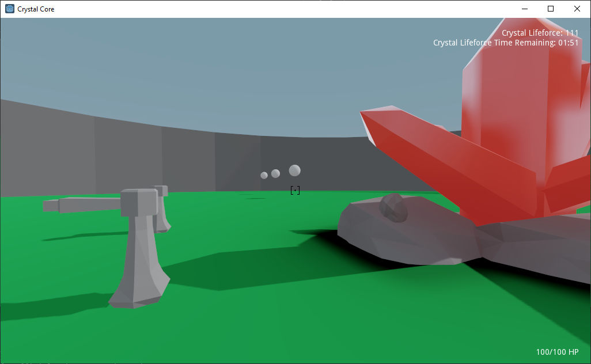The width and height of the screenshot is (591, 364).
Task: Click the smallest floating gray sphere
Action: click(x=264, y=175)
